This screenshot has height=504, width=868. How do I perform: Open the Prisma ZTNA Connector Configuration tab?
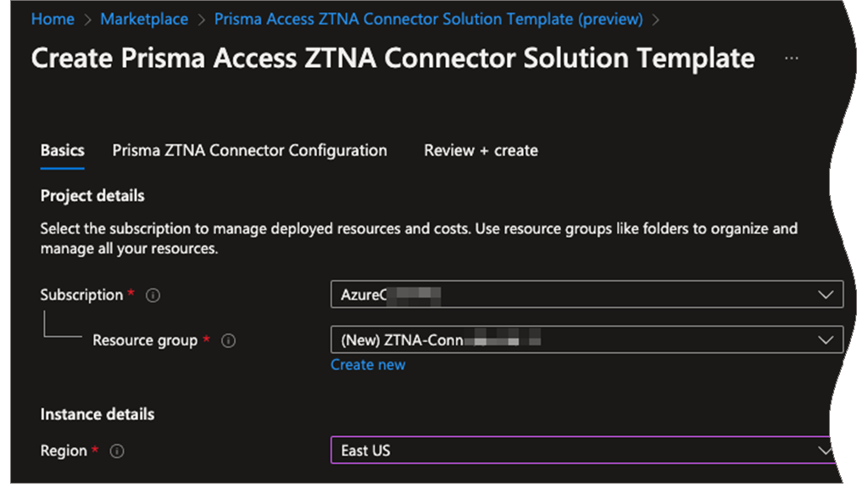pyautogui.click(x=249, y=151)
